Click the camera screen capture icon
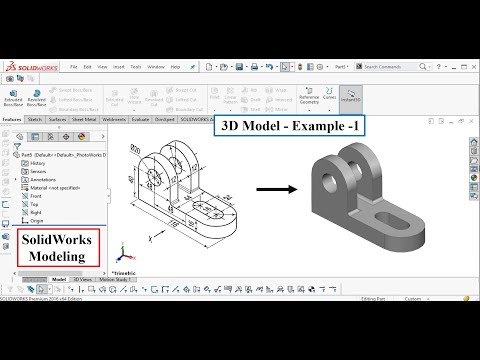480x360 pixels. tap(10, 79)
